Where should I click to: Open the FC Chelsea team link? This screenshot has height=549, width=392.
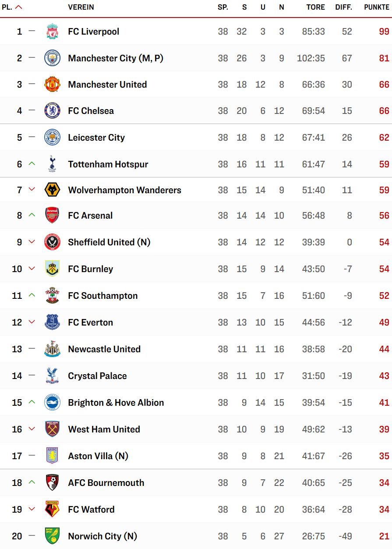pyautogui.click(x=91, y=111)
